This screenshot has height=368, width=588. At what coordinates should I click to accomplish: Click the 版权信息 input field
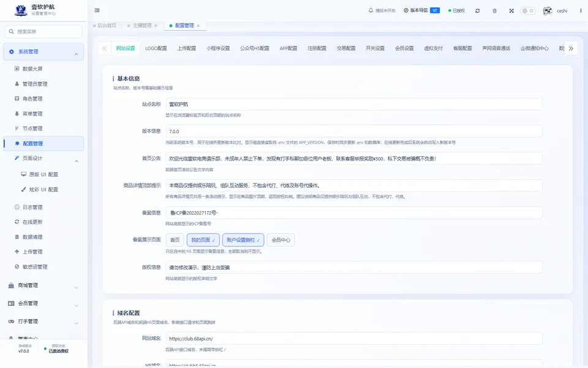pos(354,267)
